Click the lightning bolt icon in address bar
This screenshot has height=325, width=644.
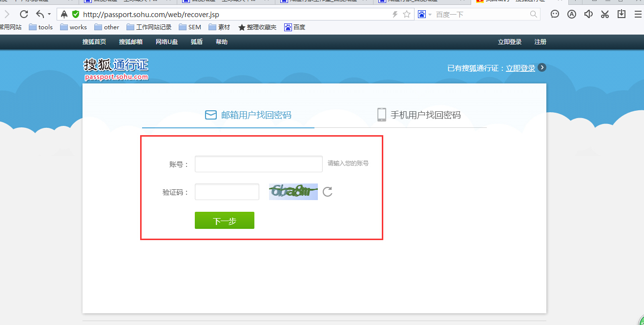(395, 15)
